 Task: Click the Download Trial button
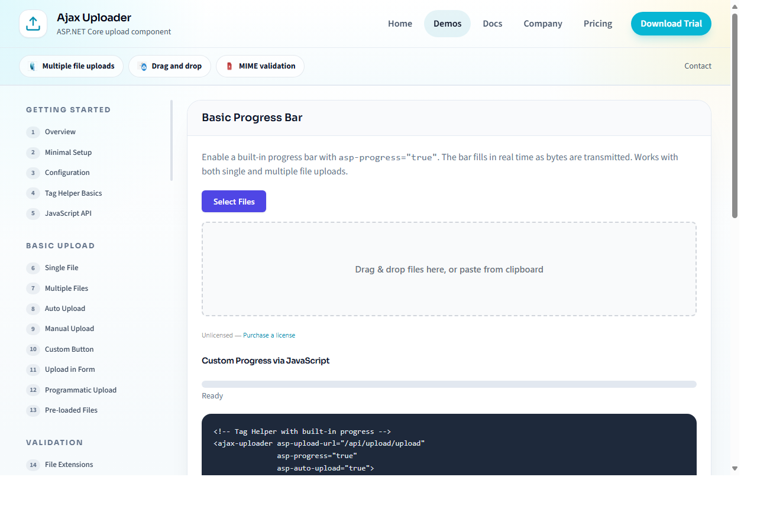671,24
